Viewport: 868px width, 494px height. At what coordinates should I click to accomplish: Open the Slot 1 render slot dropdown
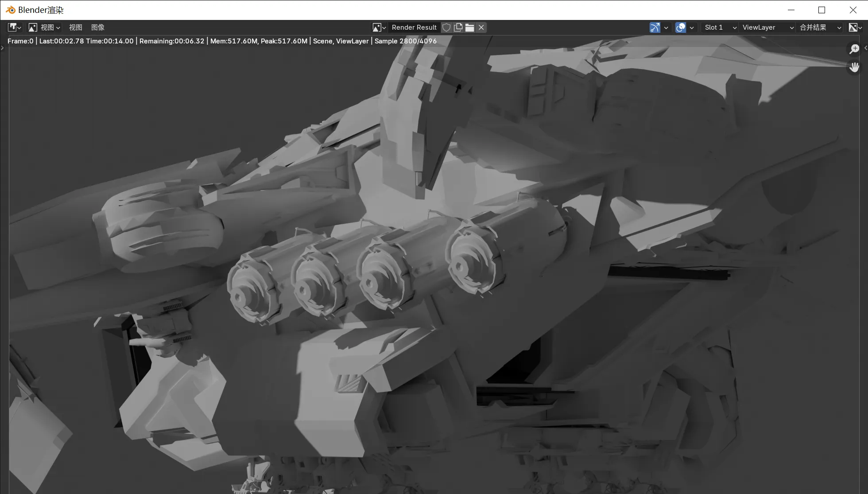(x=720, y=27)
